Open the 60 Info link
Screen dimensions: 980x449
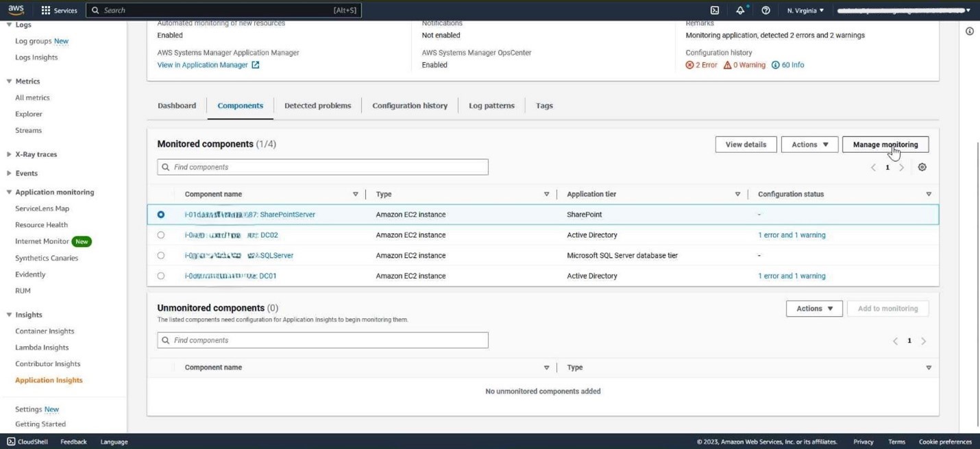[x=793, y=65]
